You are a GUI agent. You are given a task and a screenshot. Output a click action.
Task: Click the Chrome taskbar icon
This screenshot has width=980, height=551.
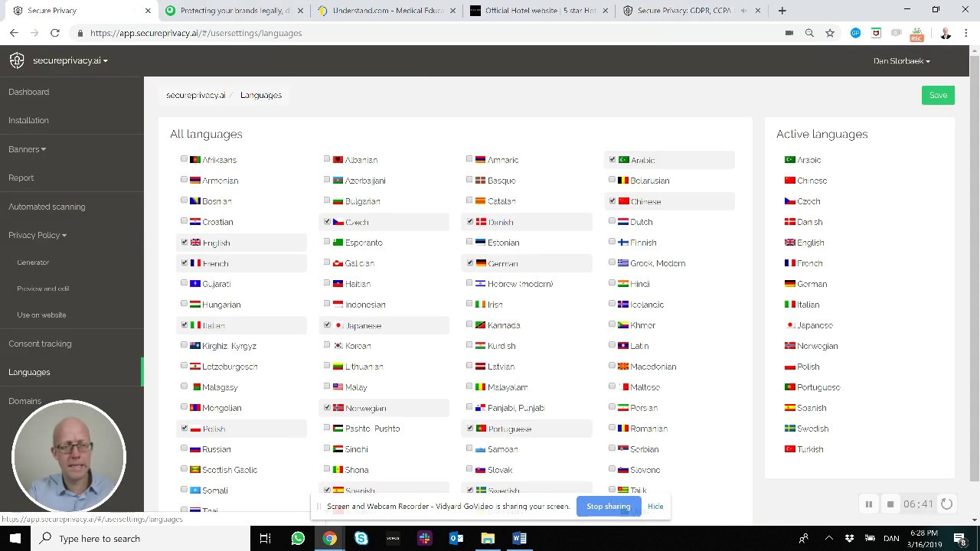[x=329, y=539]
